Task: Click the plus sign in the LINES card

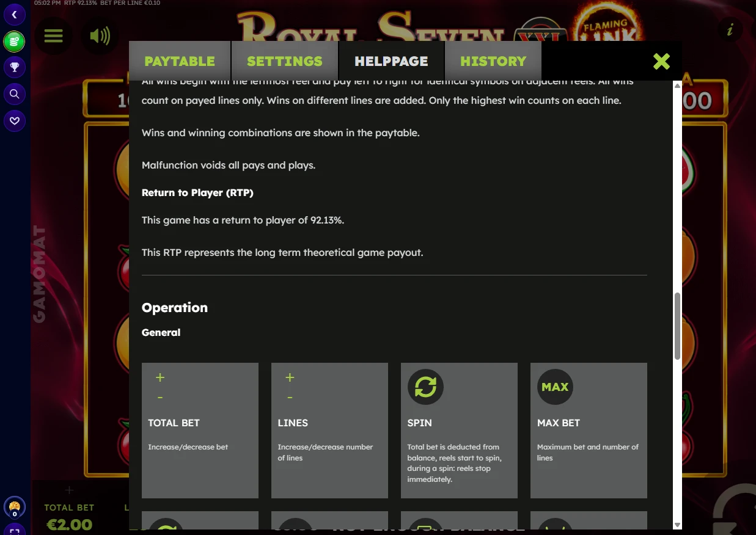Action: tap(290, 377)
